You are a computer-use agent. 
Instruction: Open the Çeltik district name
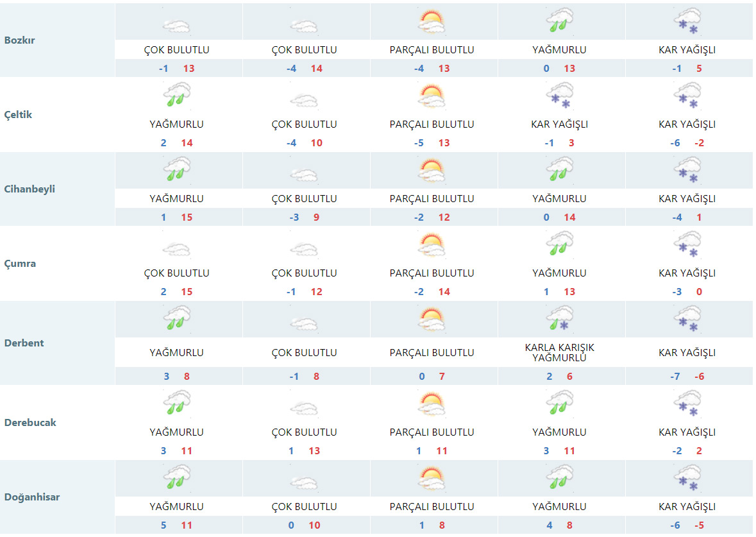tap(18, 115)
